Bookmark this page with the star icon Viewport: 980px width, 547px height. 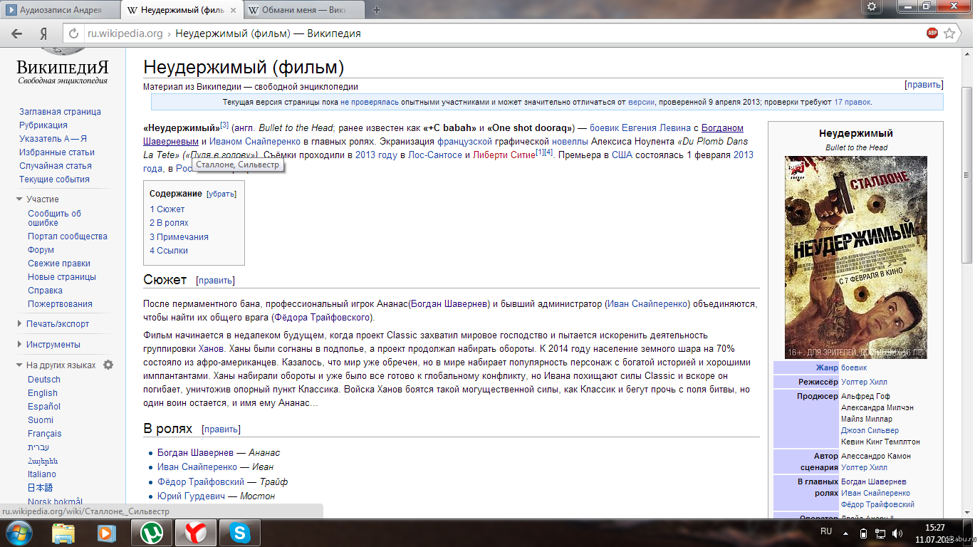coord(949,33)
